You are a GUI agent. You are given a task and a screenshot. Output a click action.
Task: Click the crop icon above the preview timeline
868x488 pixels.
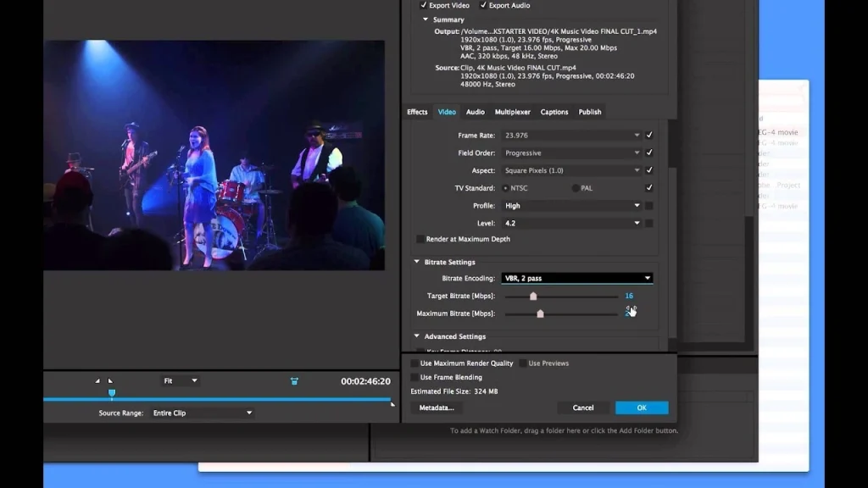(x=292, y=382)
